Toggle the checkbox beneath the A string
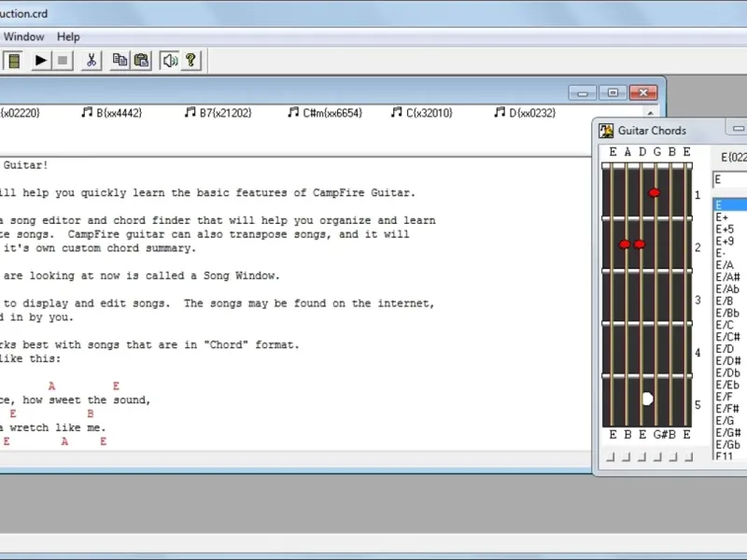 coord(626,457)
